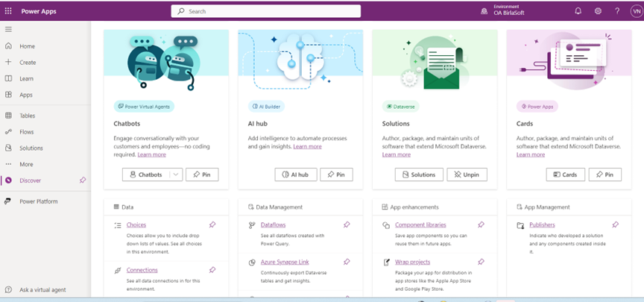Image resolution: width=644 pixels, height=302 pixels.
Task: Expand More in the left navigation
Action: pos(26,164)
